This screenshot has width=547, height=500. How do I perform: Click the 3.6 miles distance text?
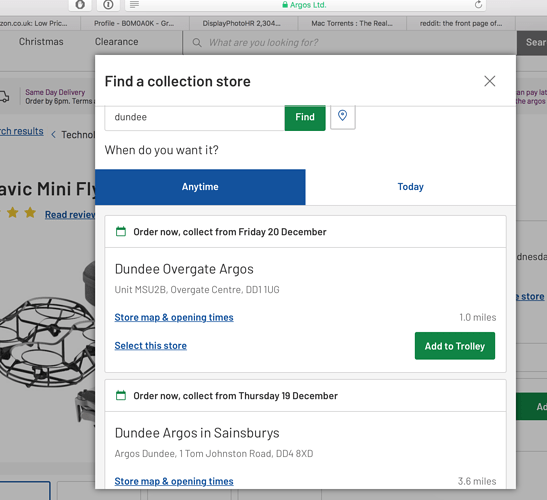tap(477, 481)
